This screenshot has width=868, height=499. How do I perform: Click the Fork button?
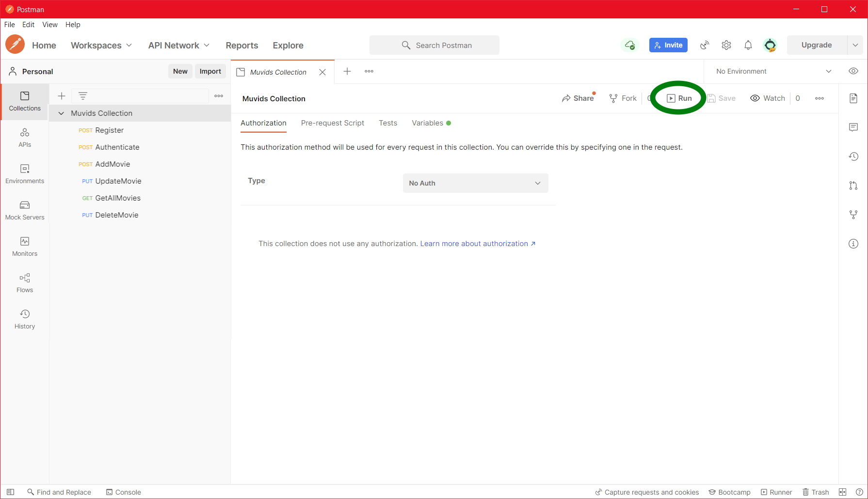[x=623, y=98]
